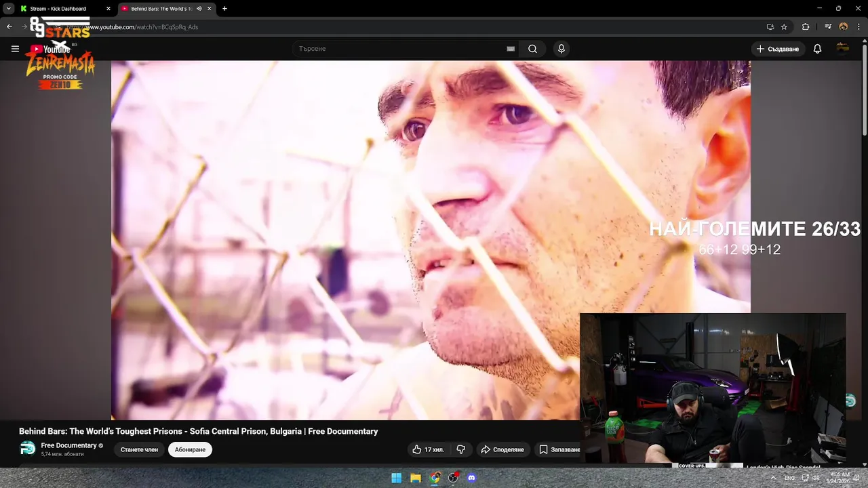Open File Explorer from taskbar
The width and height of the screenshot is (868, 488).
tap(416, 478)
